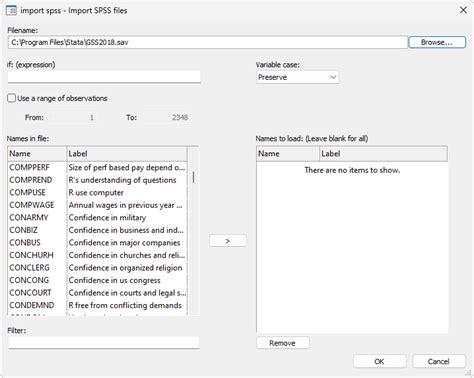Image resolution: width=474 pixels, height=378 pixels.
Task: Click the label 'R's understanding of questions'
Action: (x=122, y=180)
